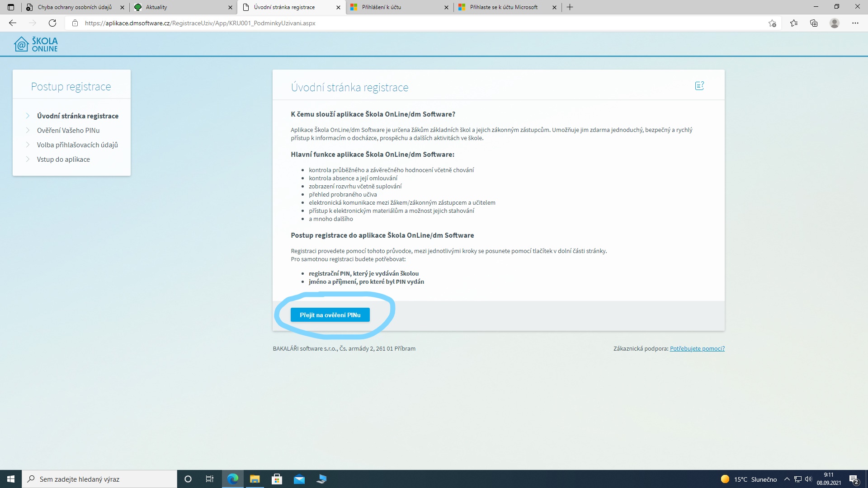868x488 pixels.
Task: Open the volume tray icon
Action: [x=808, y=479]
